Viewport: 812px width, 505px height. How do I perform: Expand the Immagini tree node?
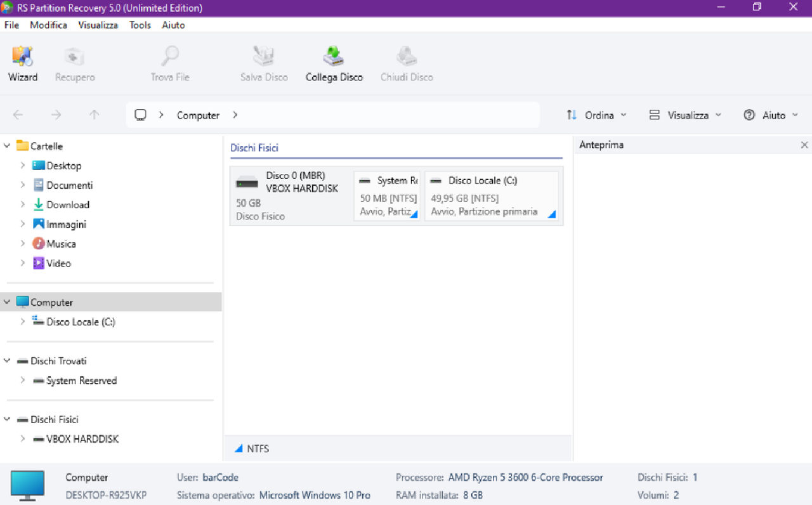23,225
